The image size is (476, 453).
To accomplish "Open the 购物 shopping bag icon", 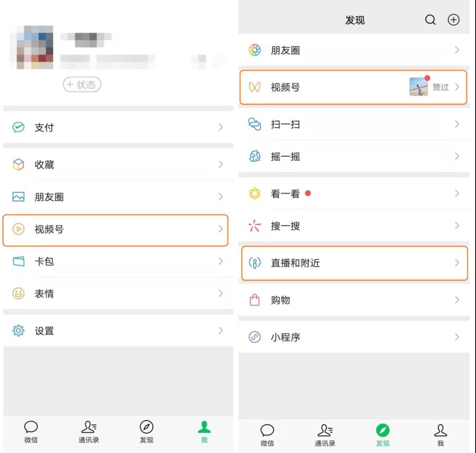I will point(254,300).
